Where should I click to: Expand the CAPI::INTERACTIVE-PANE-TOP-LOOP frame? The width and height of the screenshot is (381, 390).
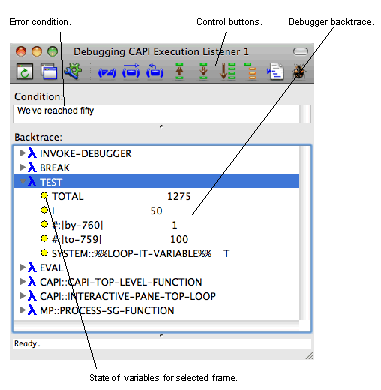[x=23, y=296]
